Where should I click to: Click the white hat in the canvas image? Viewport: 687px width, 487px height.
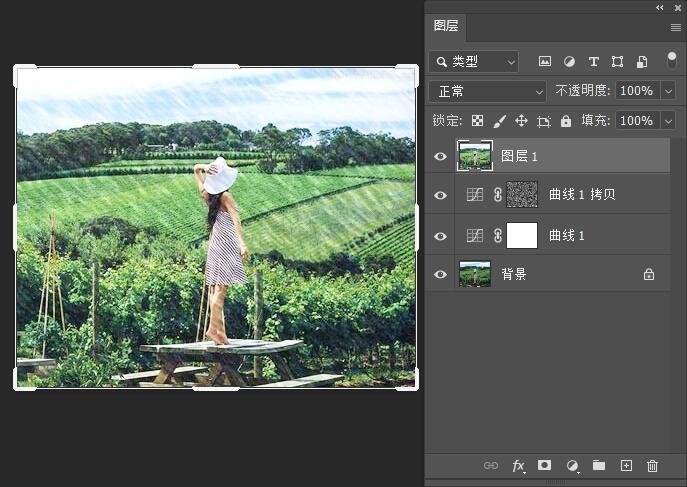(220, 176)
